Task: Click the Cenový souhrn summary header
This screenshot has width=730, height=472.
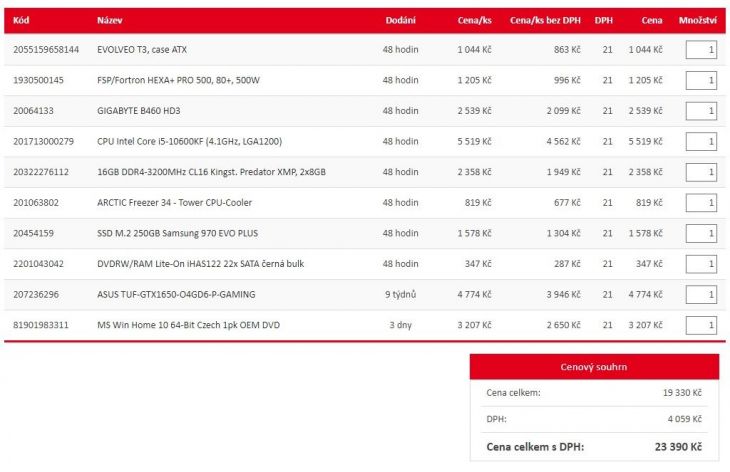Action: 594,367
